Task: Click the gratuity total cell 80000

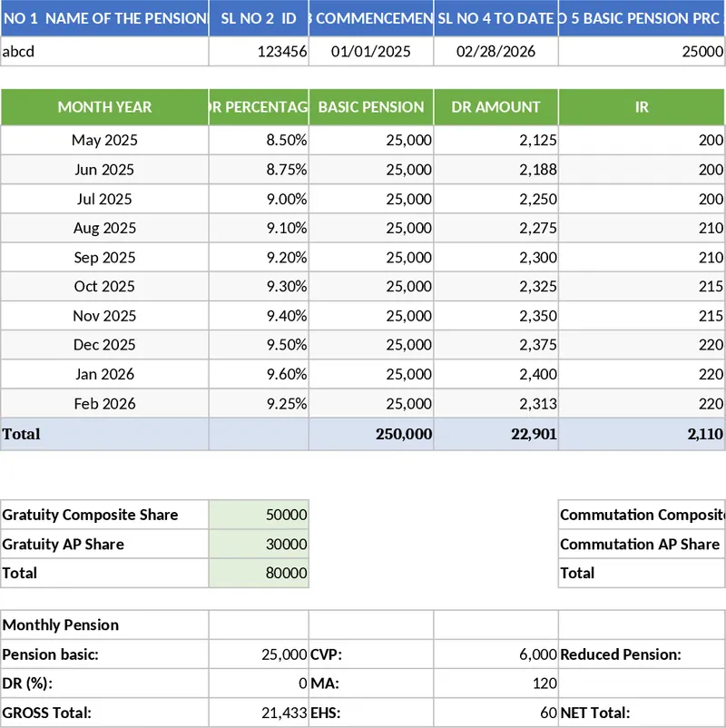Action: pos(259,574)
